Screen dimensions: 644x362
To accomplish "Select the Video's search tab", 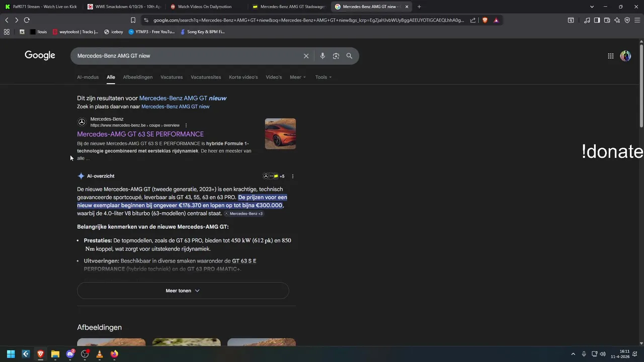I will (274, 77).
